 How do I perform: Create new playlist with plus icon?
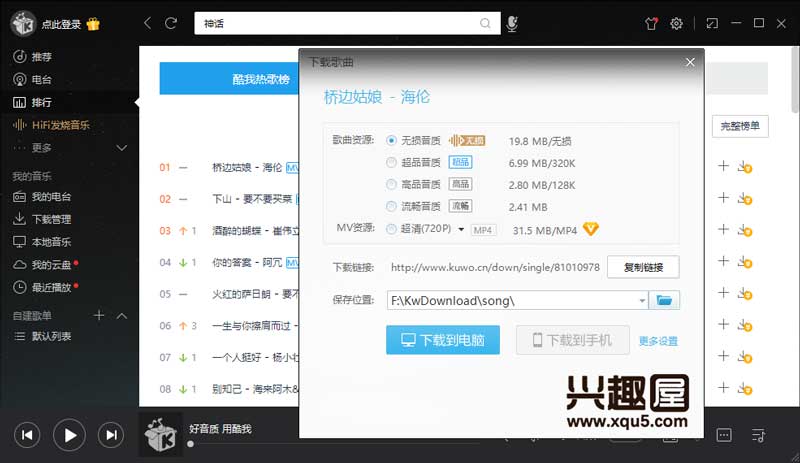pyautogui.click(x=99, y=315)
